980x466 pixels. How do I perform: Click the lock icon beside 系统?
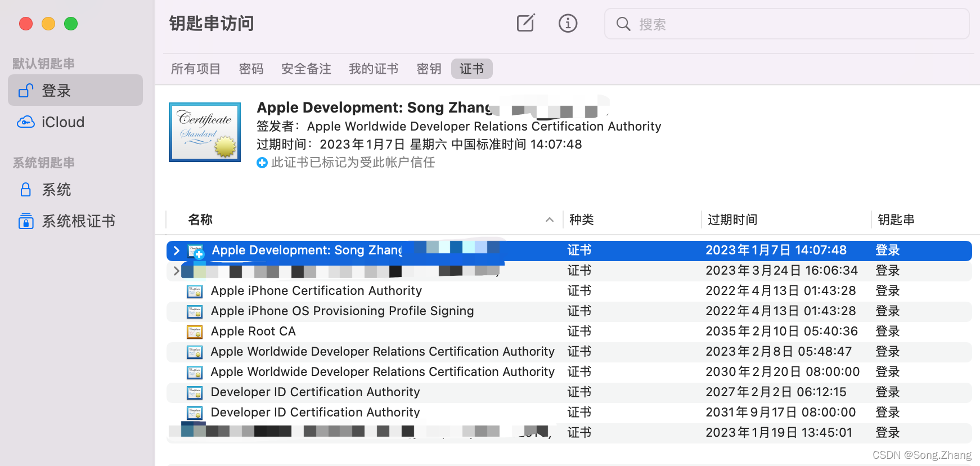point(26,190)
